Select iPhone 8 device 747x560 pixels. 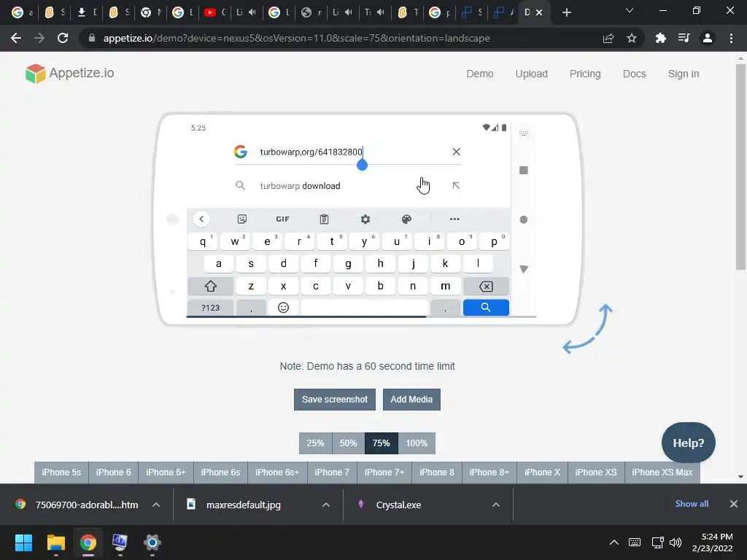coord(437,472)
